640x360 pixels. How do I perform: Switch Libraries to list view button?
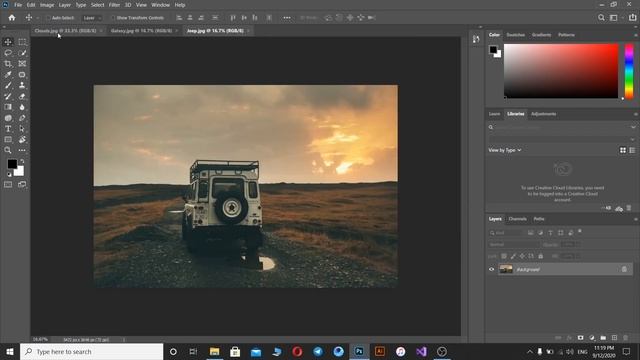click(x=632, y=150)
